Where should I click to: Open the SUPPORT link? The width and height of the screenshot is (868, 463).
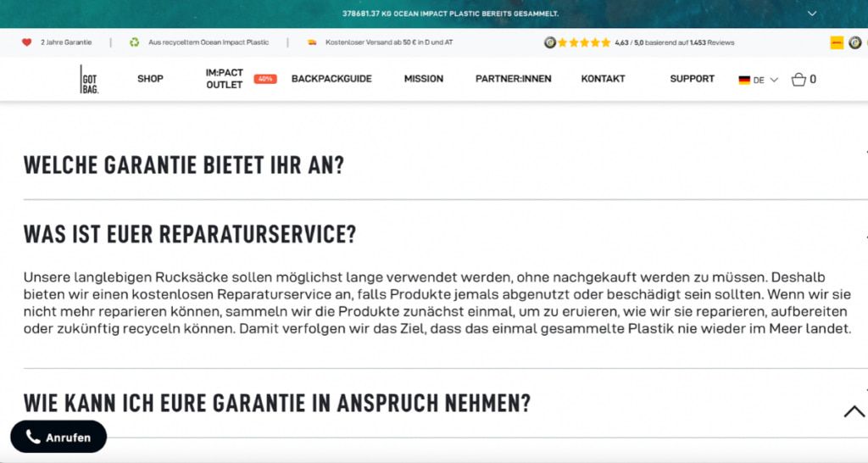[692, 79]
